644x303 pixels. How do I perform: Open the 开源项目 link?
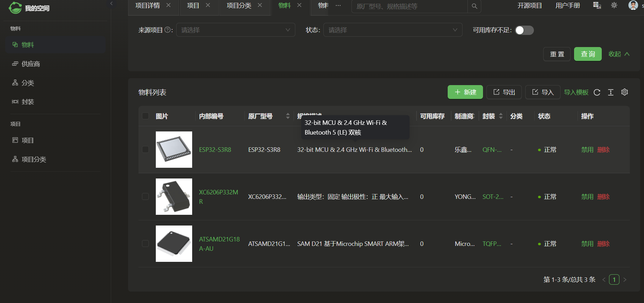point(529,6)
